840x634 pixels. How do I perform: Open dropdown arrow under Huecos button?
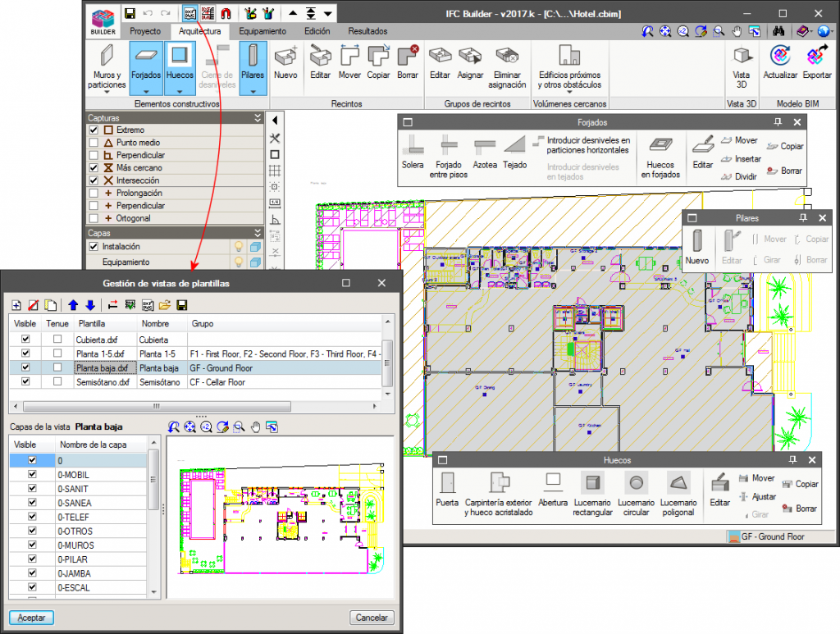180,92
